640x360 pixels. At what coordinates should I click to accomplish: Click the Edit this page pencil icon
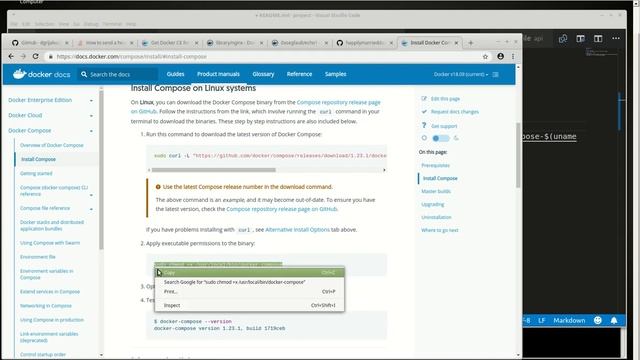tap(424, 98)
